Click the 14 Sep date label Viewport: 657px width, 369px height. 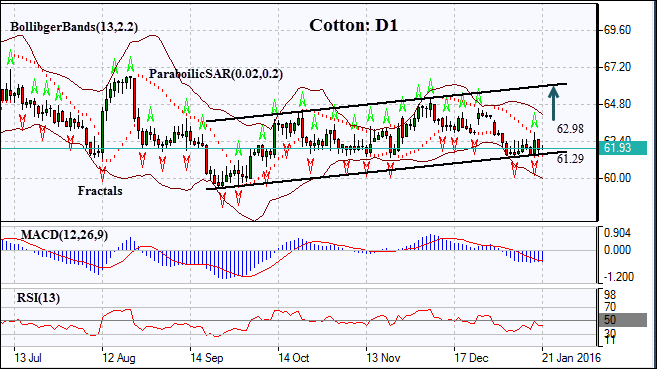click(x=207, y=358)
